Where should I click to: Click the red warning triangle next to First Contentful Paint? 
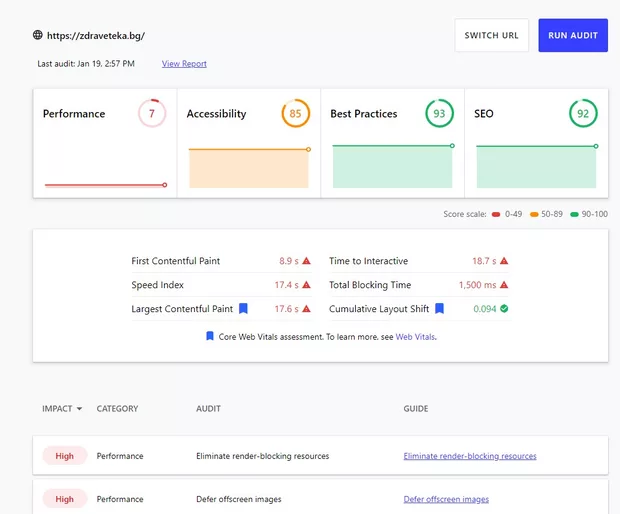306,261
